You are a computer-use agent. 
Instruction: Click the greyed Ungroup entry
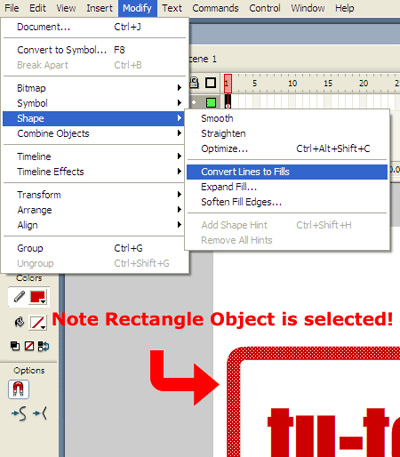[94, 263]
